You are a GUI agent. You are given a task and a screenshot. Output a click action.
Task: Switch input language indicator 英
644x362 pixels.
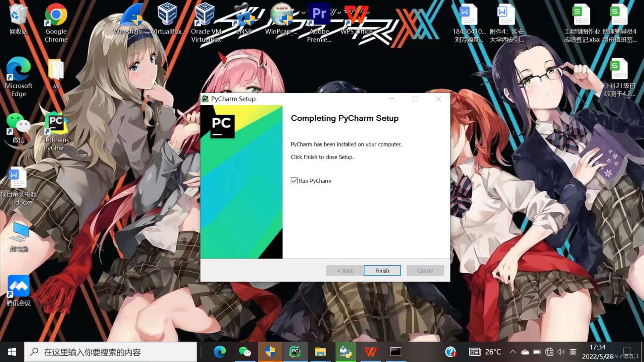573,352
